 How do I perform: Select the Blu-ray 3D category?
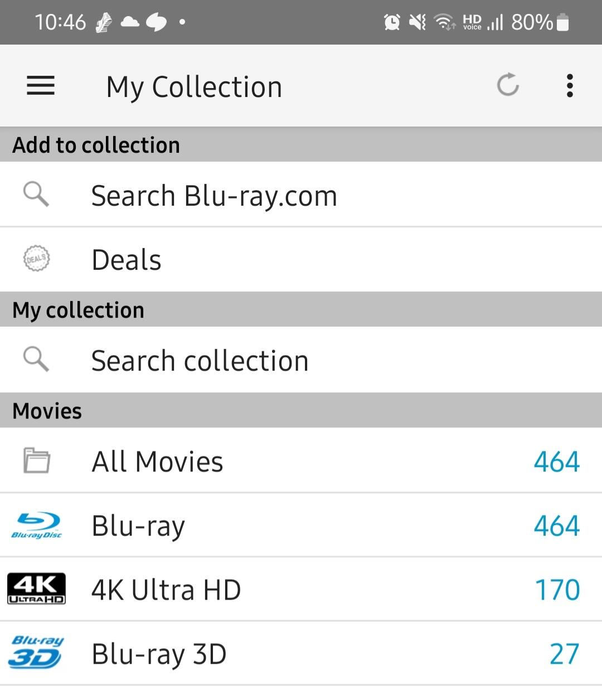(301, 653)
